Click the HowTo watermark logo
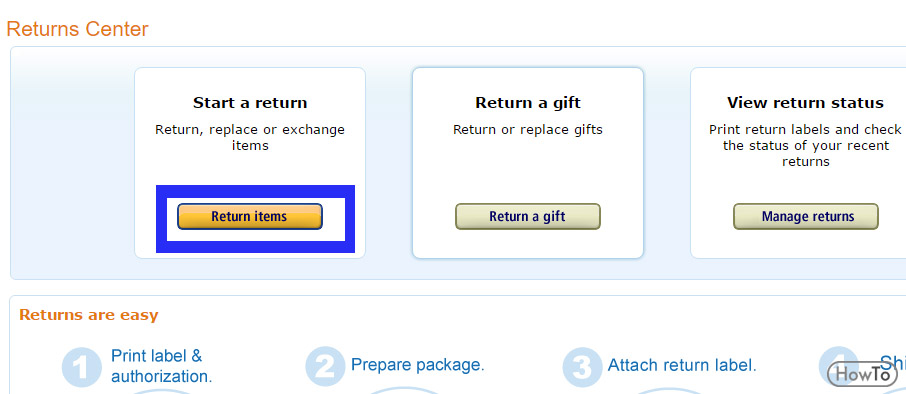Screen dimensions: 906x394 863,374
